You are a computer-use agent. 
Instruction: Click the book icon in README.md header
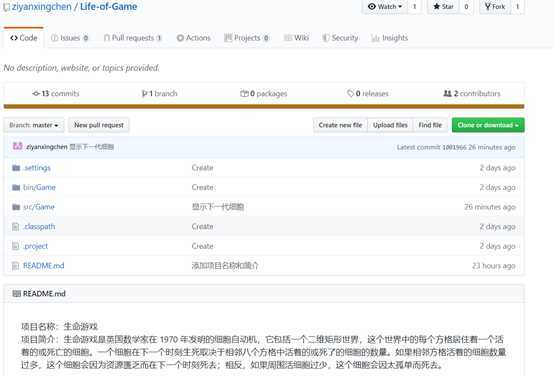pyautogui.click(x=16, y=294)
